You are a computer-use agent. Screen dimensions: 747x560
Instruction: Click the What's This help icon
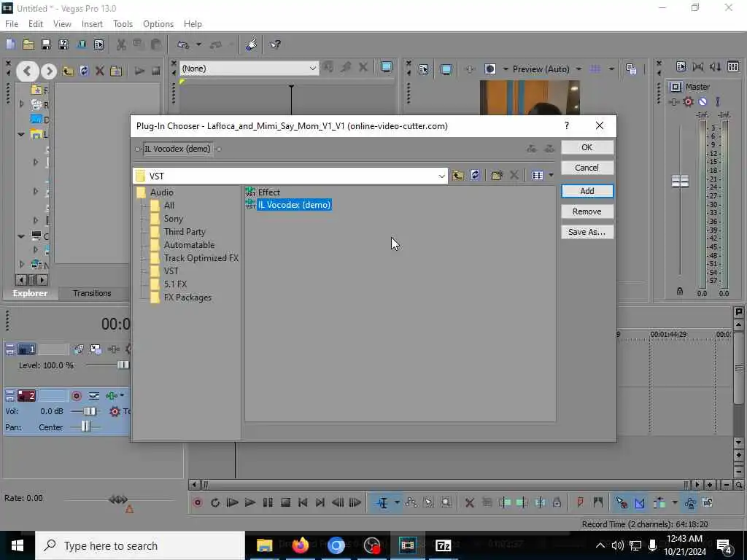(x=275, y=44)
